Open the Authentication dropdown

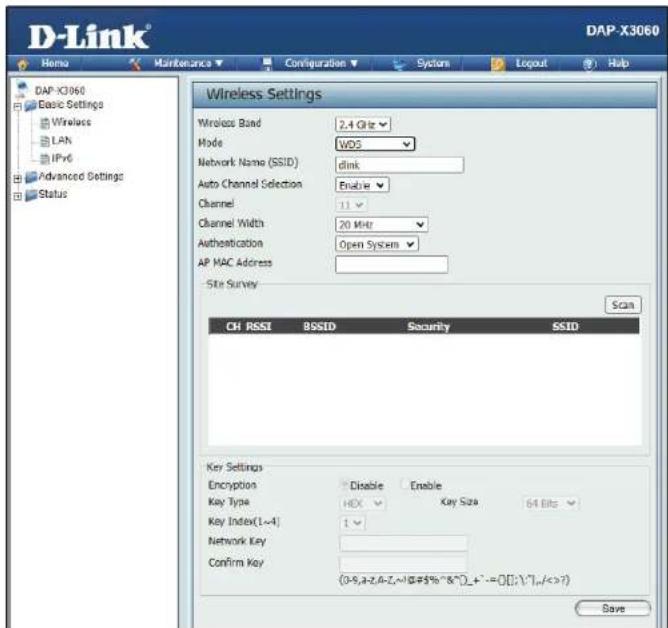click(377, 244)
